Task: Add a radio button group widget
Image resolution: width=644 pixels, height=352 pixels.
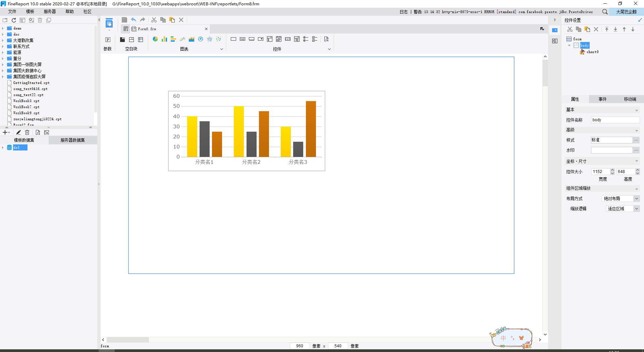Action: click(x=306, y=39)
